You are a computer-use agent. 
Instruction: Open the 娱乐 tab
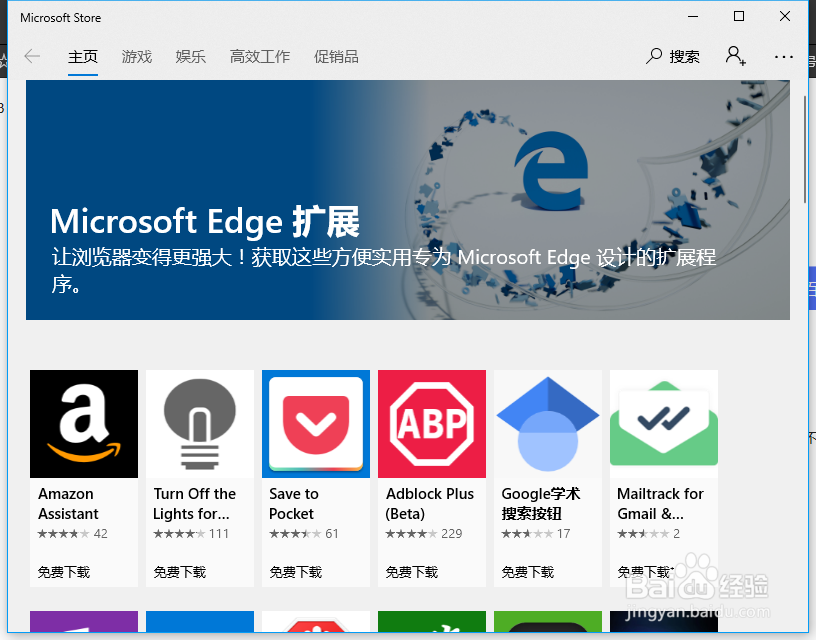190,57
